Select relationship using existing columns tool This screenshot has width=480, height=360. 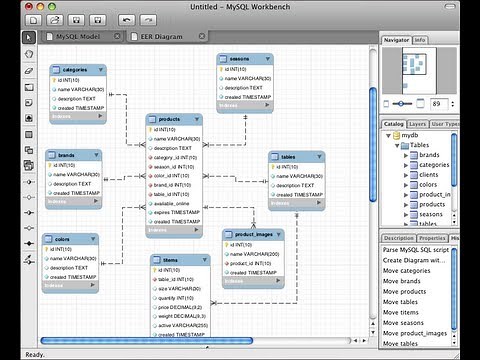29,259
